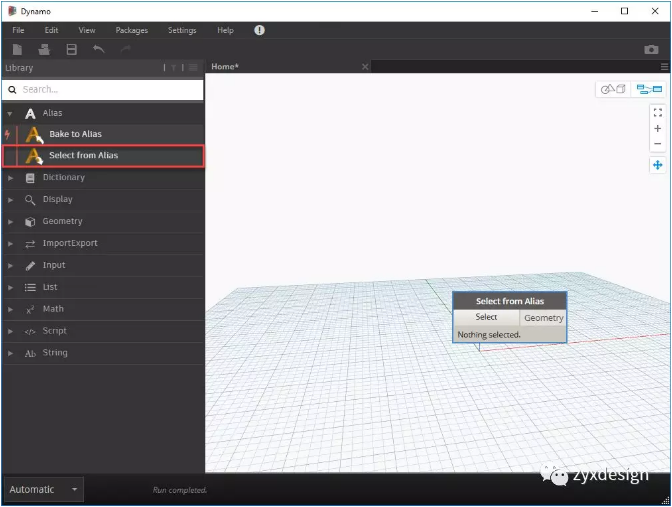Click the zoom in plus icon
The image size is (672, 507).
tap(657, 128)
